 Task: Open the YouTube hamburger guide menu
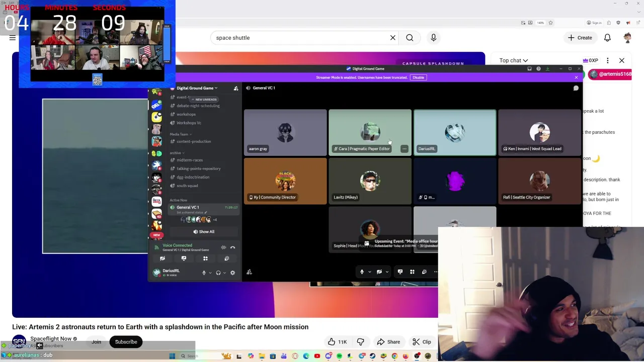(13, 38)
